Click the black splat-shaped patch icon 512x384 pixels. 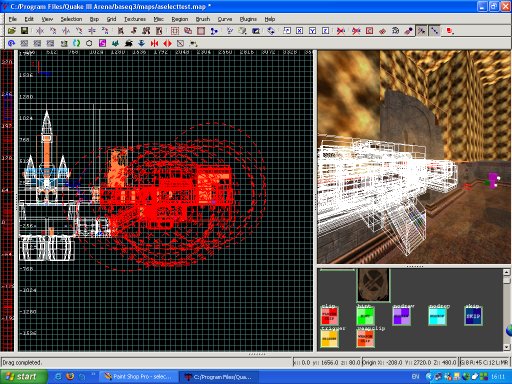pyautogui.click(x=128, y=43)
